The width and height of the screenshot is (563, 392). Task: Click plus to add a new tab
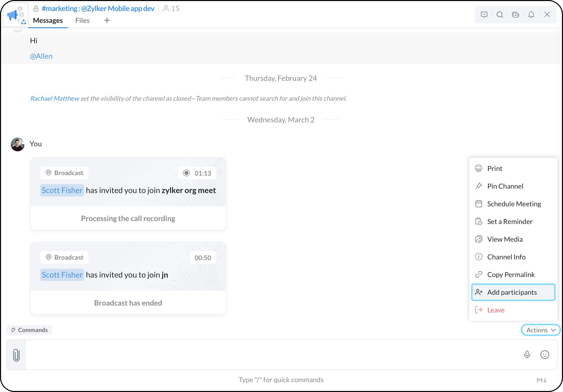pyautogui.click(x=107, y=20)
